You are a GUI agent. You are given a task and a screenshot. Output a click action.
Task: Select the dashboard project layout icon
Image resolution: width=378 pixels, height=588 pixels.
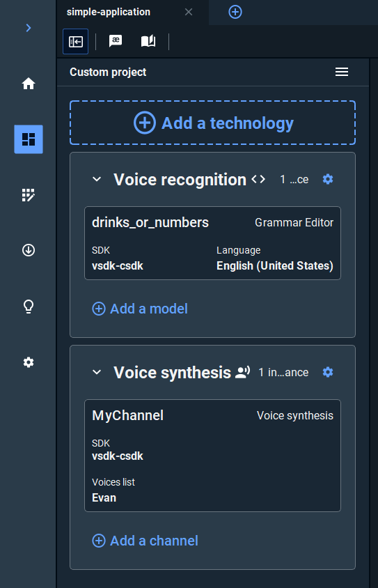(x=29, y=139)
